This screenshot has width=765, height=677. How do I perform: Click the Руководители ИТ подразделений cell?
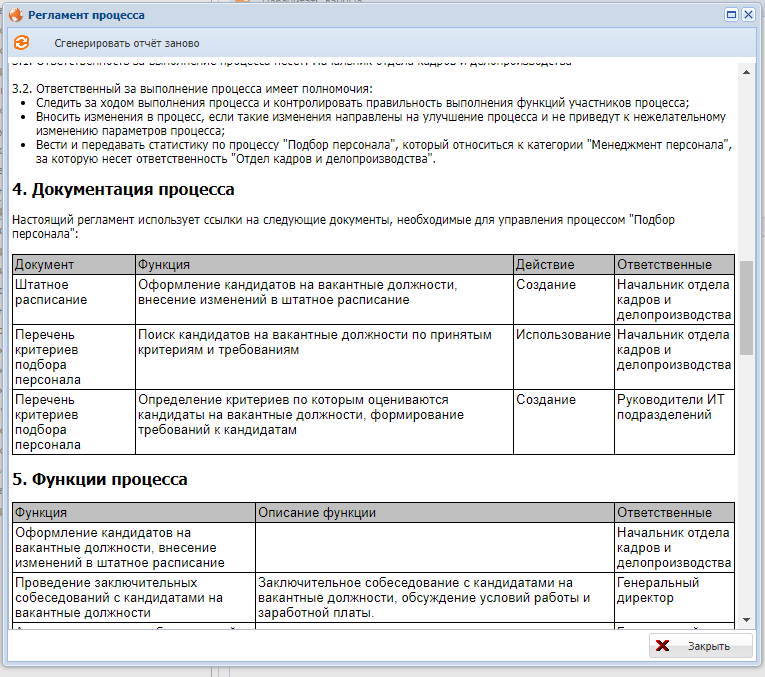tap(673, 407)
